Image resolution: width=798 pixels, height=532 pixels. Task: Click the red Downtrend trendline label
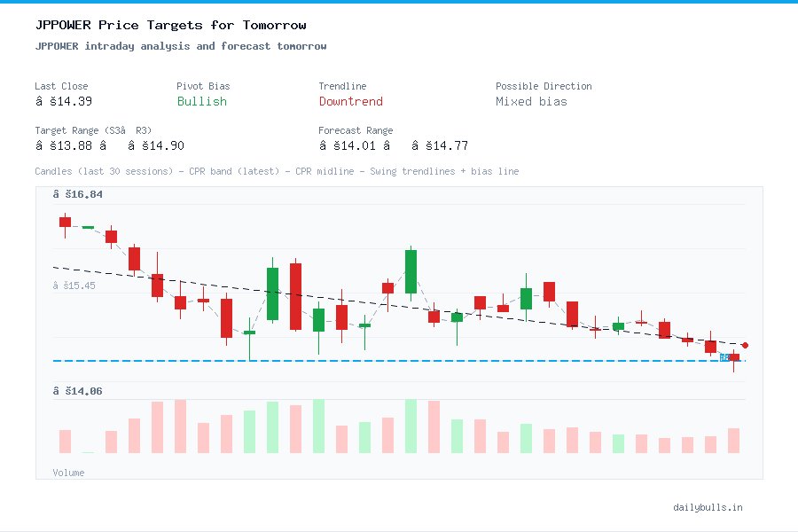click(x=350, y=102)
